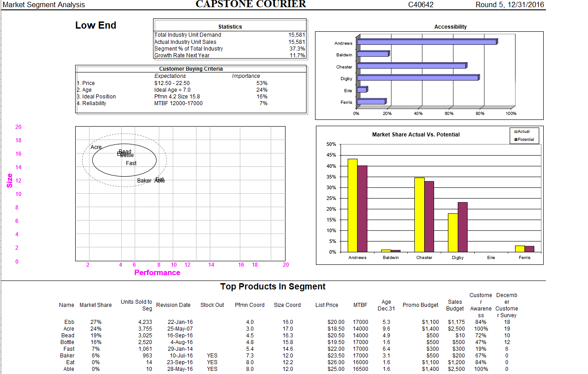Click the Performance axis label
This screenshot has width=588, height=374.
click(157, 273)
